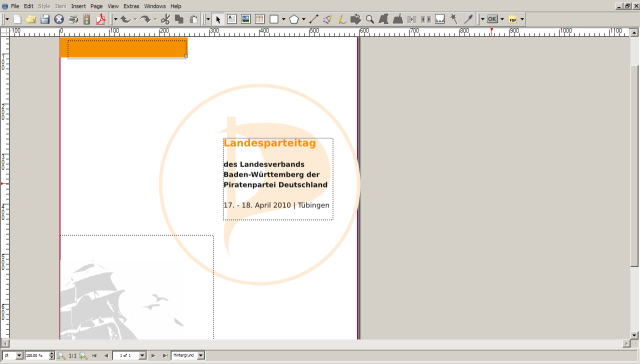This screenshot has width=640, height=364.
Task: Run the Preflight Verifier traffic light
Action: pyautogui.click(x=87, y=19)
